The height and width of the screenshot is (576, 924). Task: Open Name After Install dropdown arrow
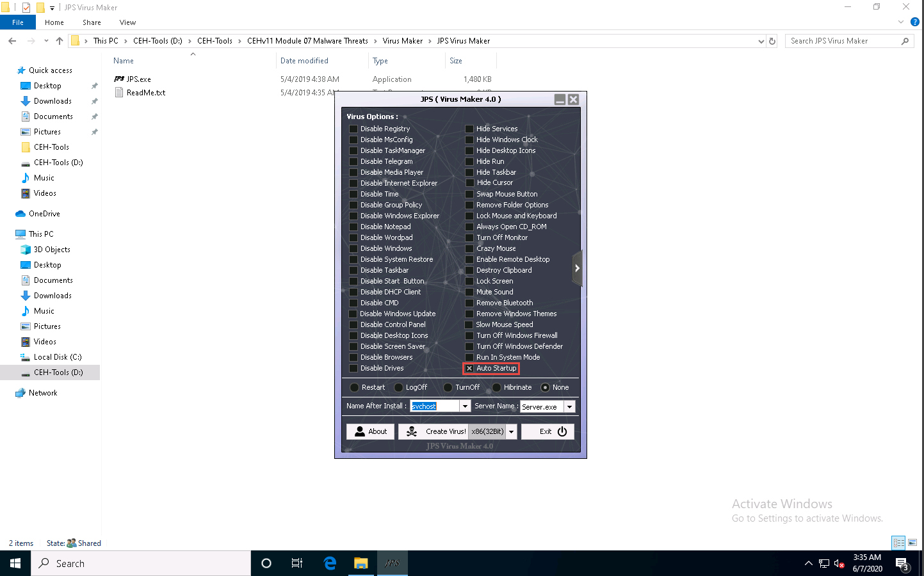[465, 406]
